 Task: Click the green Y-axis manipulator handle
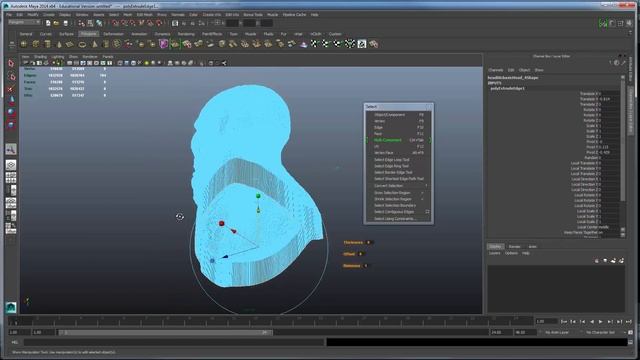[x=258, y=196]
